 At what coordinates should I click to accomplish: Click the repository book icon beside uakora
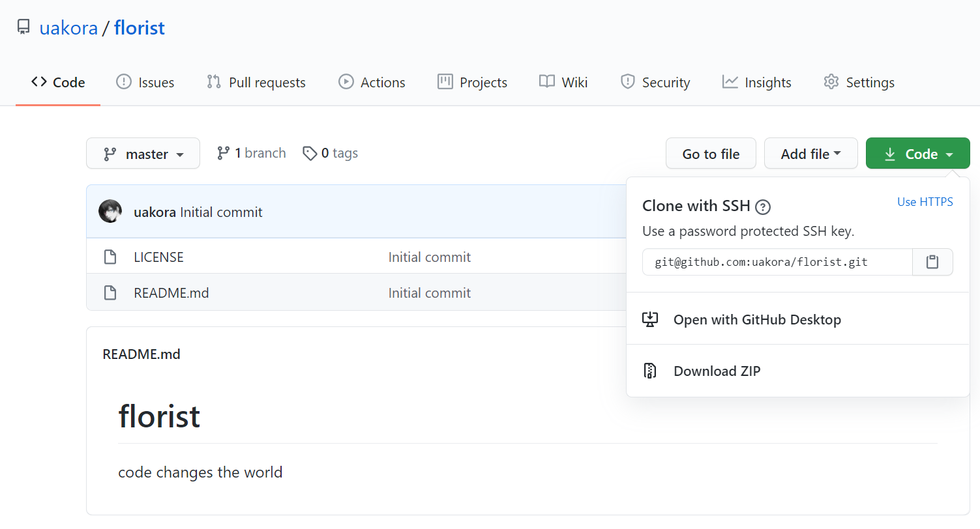click(23, 27)
